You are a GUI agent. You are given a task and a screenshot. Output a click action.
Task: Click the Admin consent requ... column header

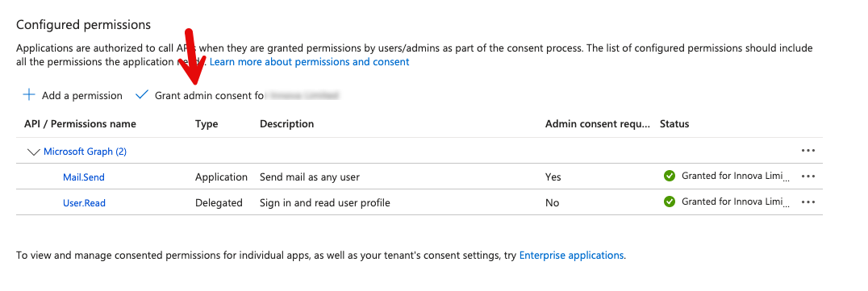pos(597,124)
